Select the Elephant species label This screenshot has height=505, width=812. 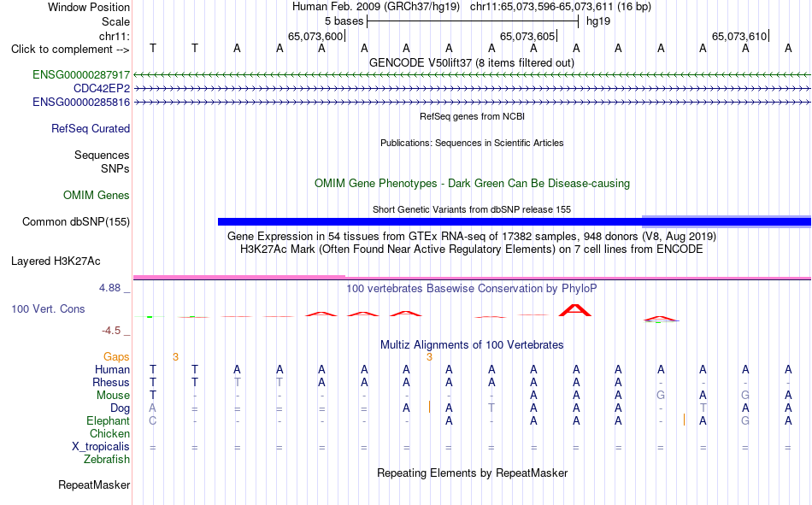pos(108,421)
